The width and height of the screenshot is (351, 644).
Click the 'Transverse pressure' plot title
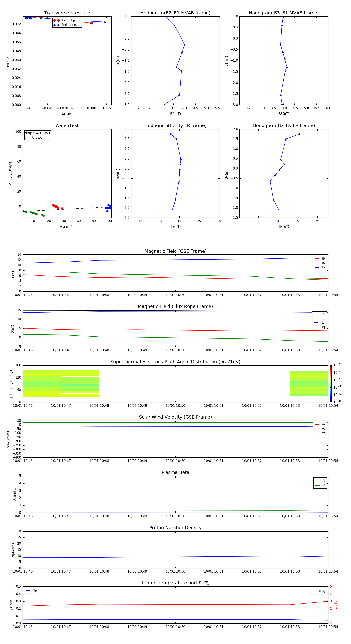click(x=67, y=13)
